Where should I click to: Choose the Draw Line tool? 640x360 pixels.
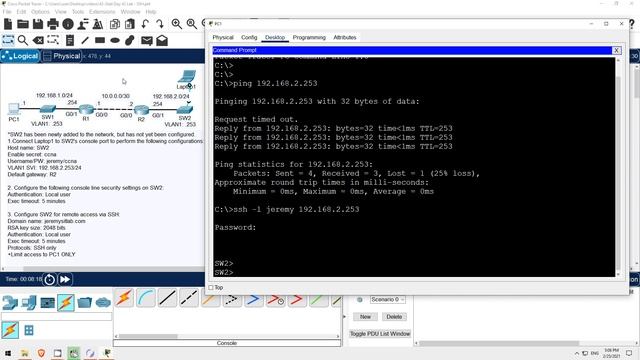coord(85,40)
